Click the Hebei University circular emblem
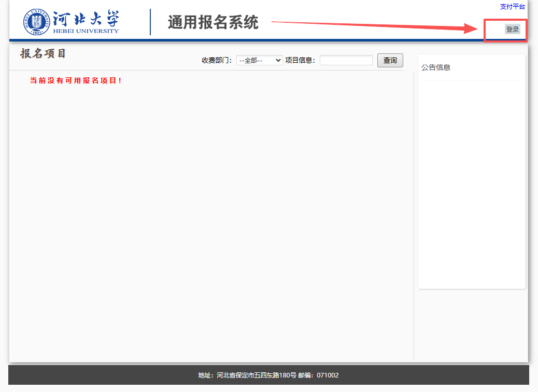This screenshot has height=392, width=538. pyautogui.click(x=36, y=22)
